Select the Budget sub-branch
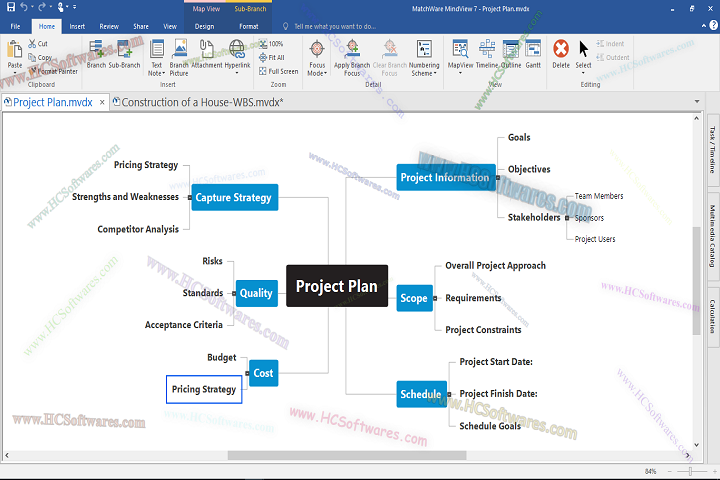The image size is (720, 480). coord(222,357)
